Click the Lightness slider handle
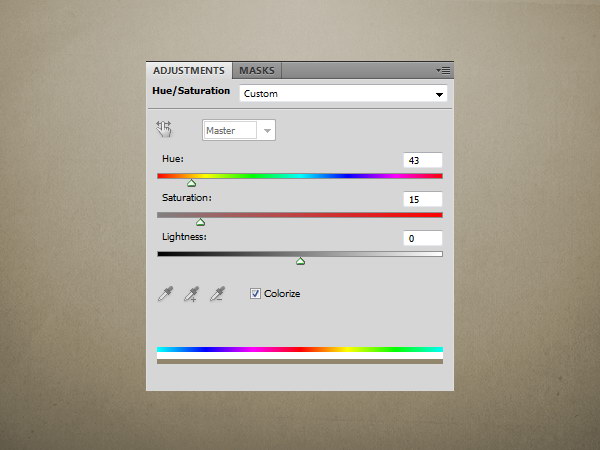This screenshot has height=450, width=600. click(x=300, y=261)
